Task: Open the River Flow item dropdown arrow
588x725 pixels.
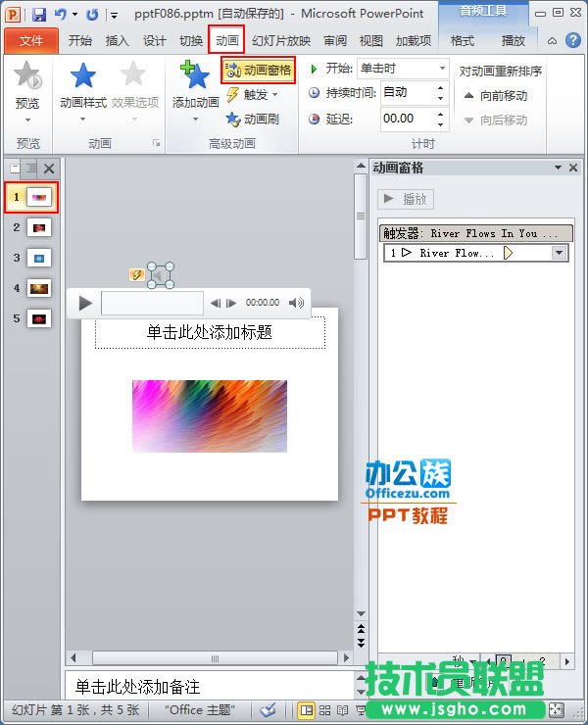Action: click(x=559, y=253)
